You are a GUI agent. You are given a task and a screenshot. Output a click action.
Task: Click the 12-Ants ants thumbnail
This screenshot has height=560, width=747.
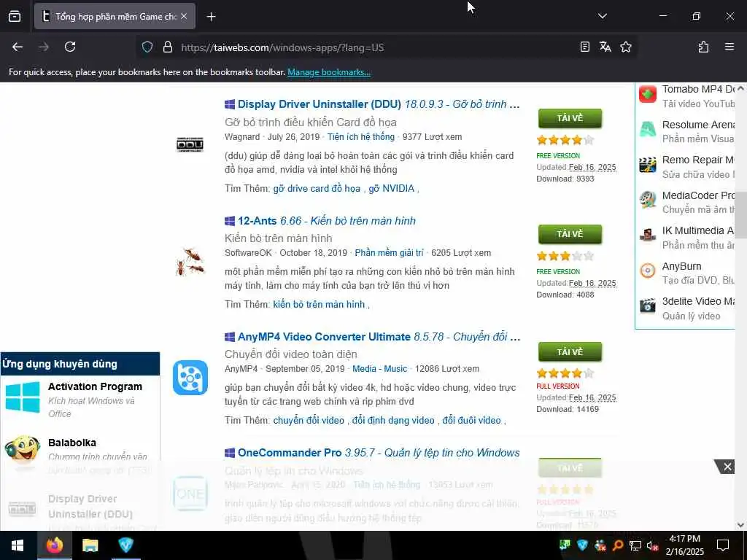190,262
